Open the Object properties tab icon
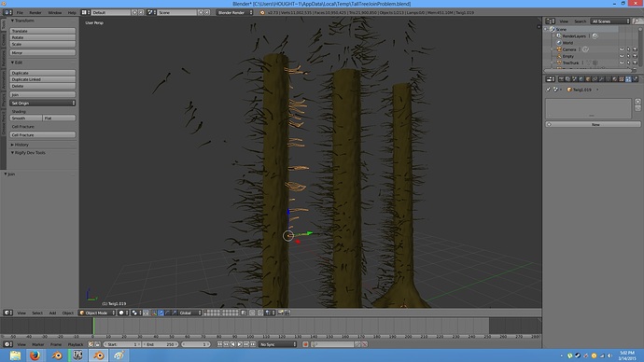Screen dimensions: 644x362 [x=588, y=78]
